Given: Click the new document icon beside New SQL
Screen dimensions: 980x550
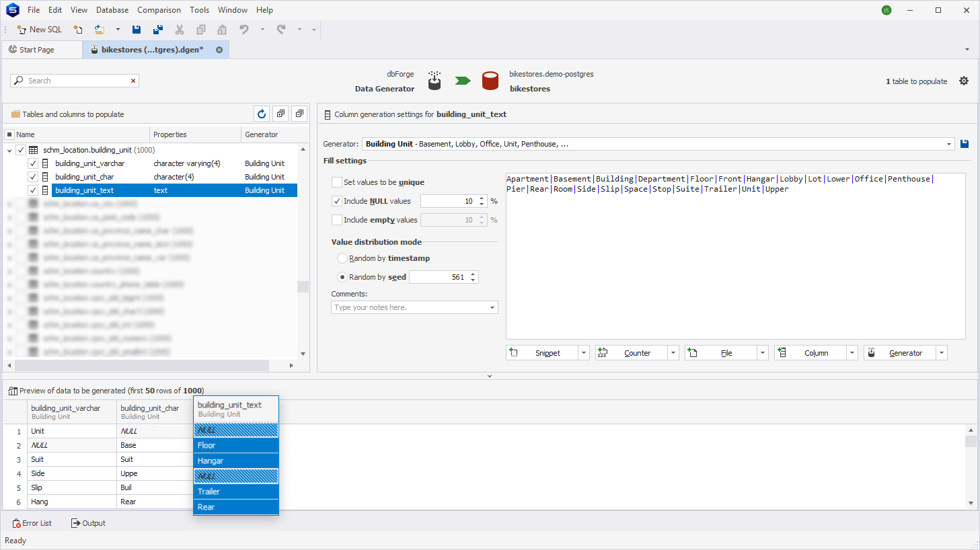Looking at the screenshot, I should (78, 30).
